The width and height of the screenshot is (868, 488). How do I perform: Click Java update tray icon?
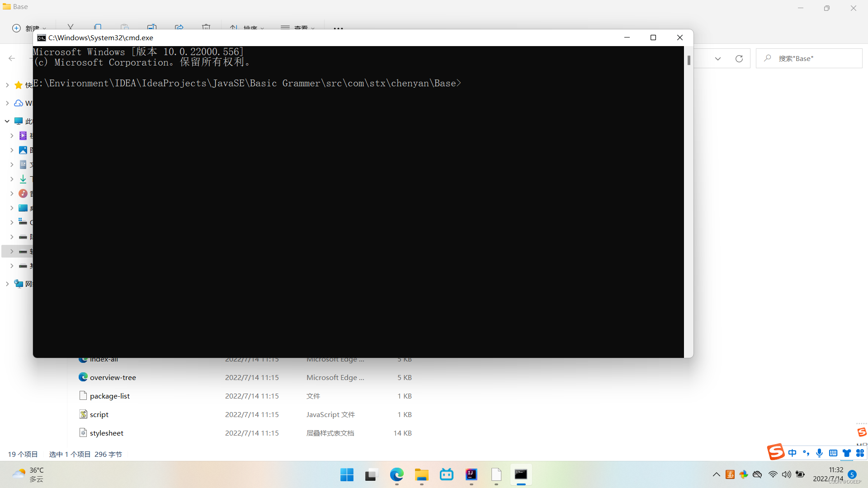730,474
